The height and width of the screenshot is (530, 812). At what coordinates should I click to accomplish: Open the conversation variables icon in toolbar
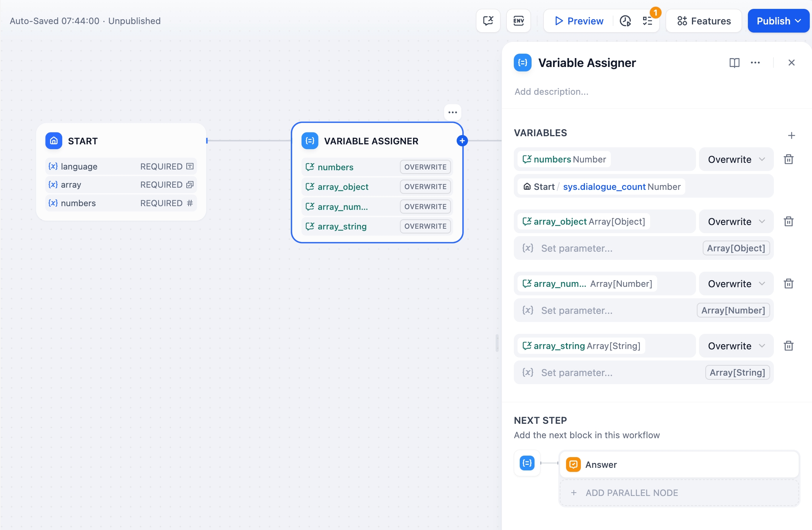488,21
